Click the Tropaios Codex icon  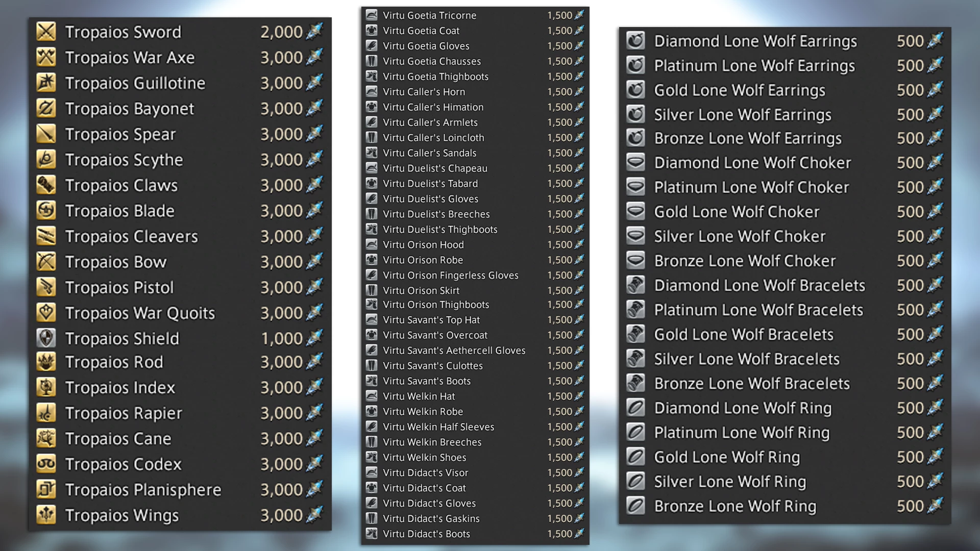[46, 464]
